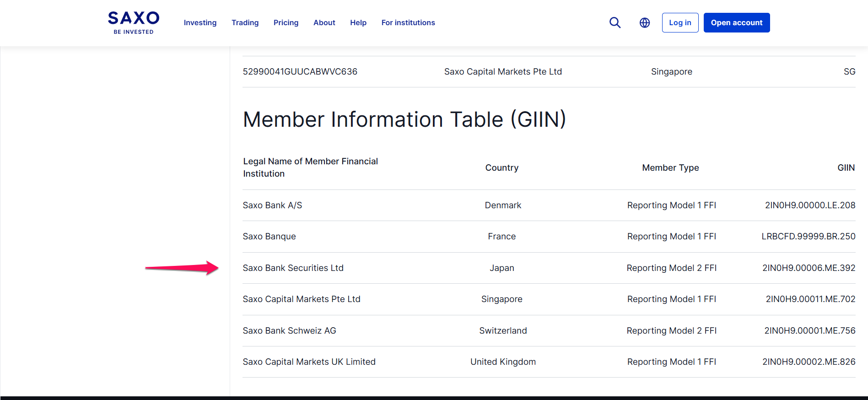Click the Switzerland country cell
This screenshot has height=400, width=868.
point(503,330)
